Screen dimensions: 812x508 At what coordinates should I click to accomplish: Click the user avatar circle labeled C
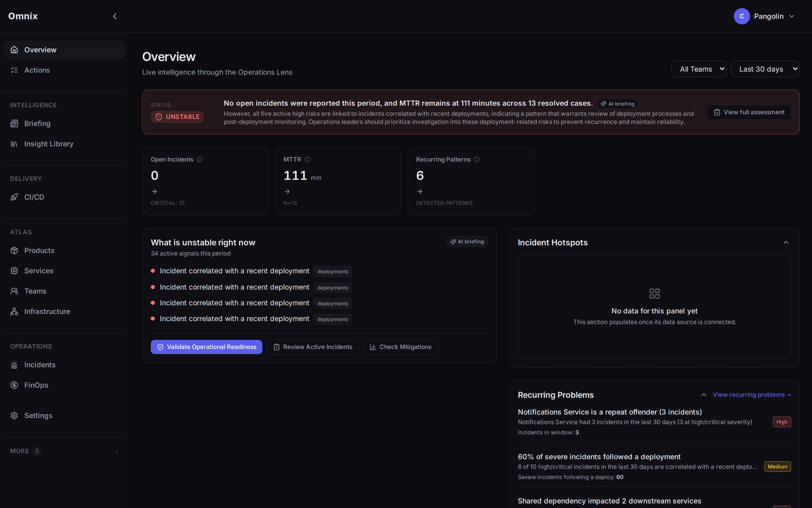(742, 16)
